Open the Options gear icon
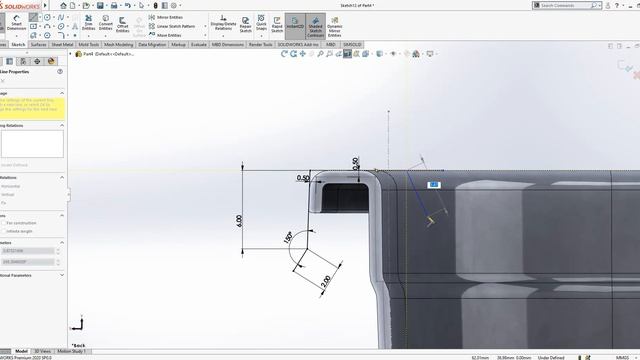This screenshot has width=640, height=360. coord(174,5)
